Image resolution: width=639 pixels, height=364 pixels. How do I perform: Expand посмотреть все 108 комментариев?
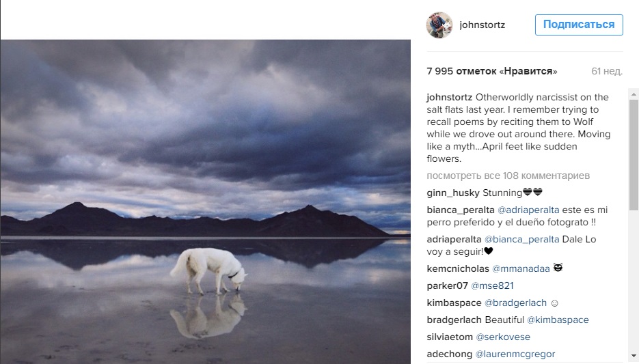tap(508, 176)
